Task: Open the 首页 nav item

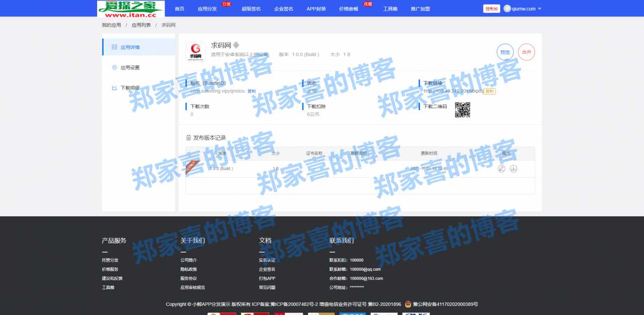Action: coord(179,9)
